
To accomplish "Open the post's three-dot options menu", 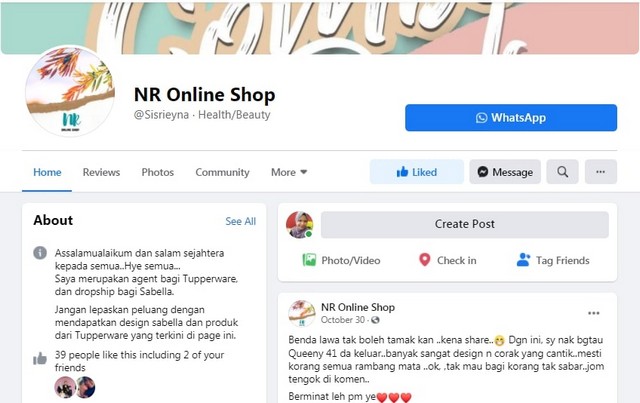I will click(x=593, y=313).
